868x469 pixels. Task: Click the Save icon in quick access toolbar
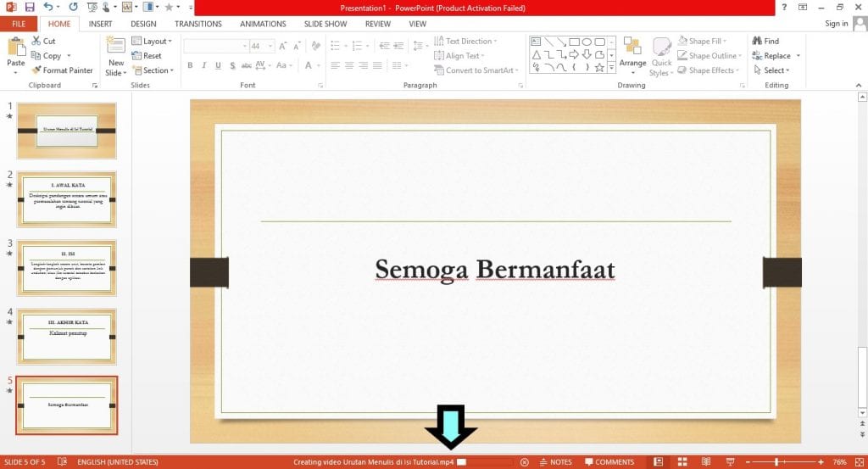click(x=30, y=7)
